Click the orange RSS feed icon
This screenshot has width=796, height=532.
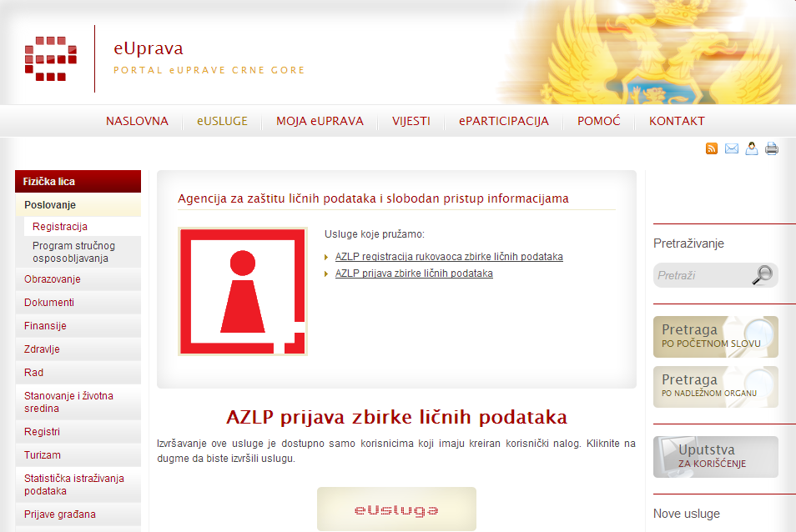click(x=712, y=148)
